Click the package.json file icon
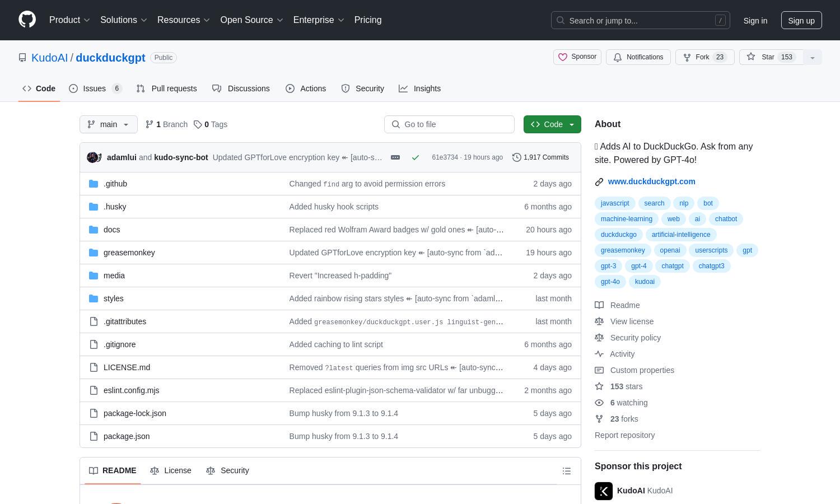The width and height of the screenshot is (840, 504). click(94, 436)
